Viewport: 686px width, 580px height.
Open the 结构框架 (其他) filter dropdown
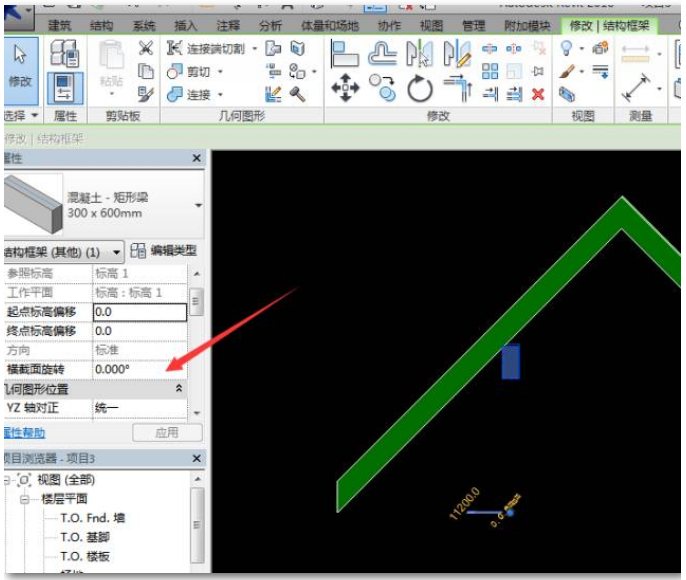tap(117, 252)
